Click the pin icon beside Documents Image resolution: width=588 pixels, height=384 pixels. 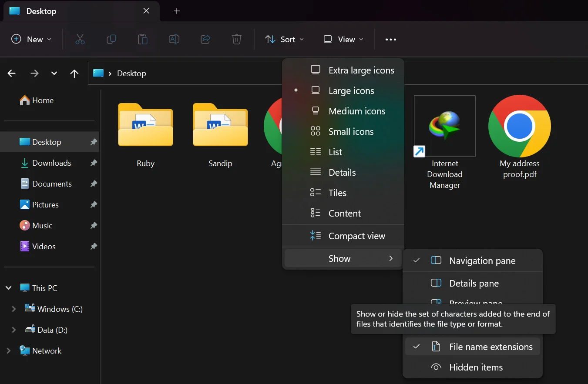[94, 184]
